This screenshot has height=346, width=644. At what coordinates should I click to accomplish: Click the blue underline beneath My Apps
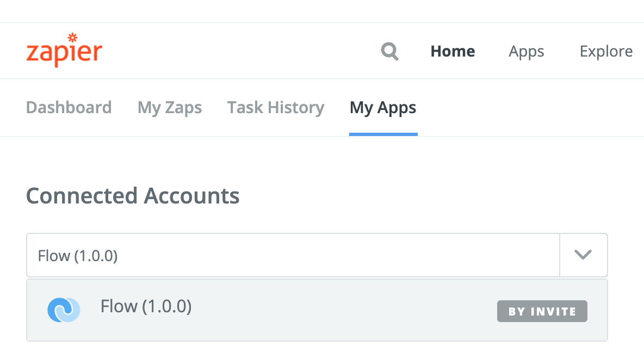(x=383, y=134)
